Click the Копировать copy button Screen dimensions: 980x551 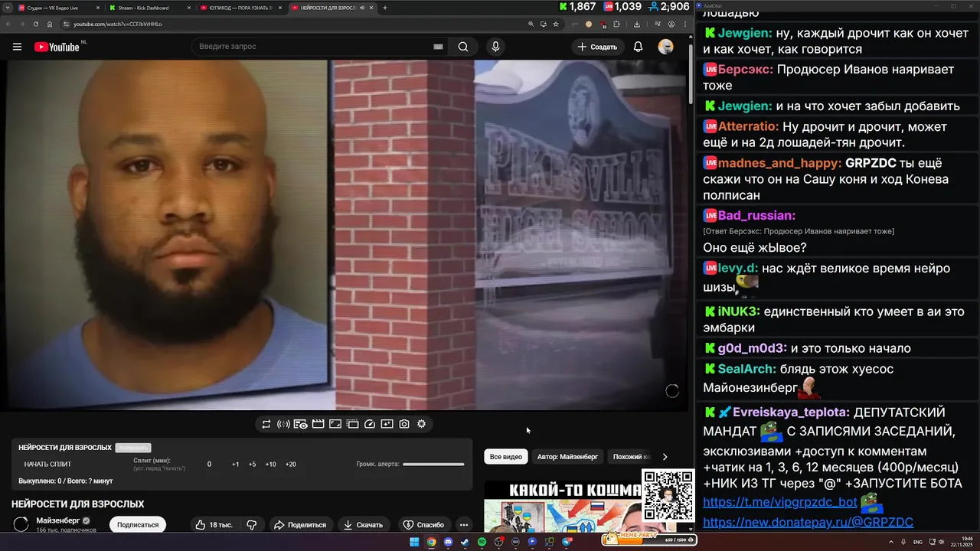pos(133,448)
